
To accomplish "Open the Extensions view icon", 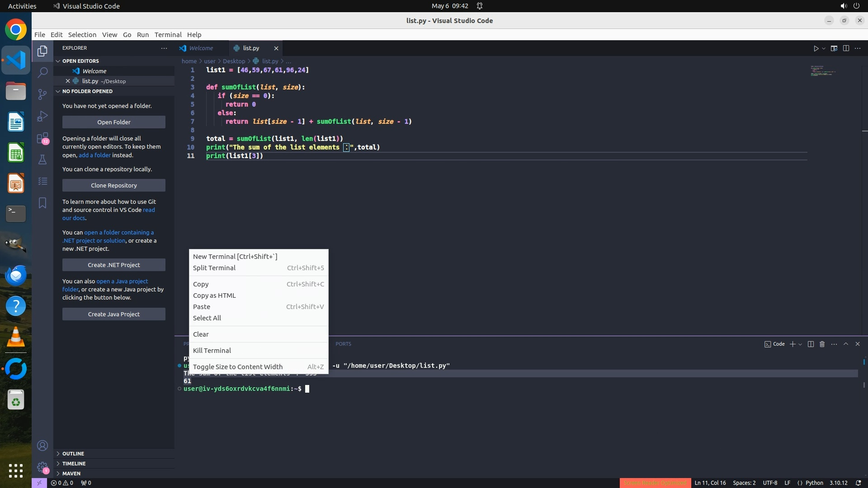I will pos(42,138).
